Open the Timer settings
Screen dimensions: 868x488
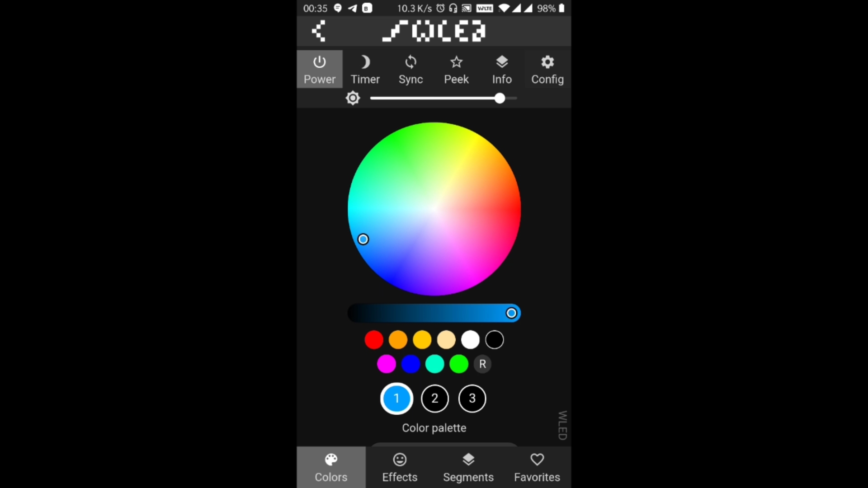click(x=365, y=69)
